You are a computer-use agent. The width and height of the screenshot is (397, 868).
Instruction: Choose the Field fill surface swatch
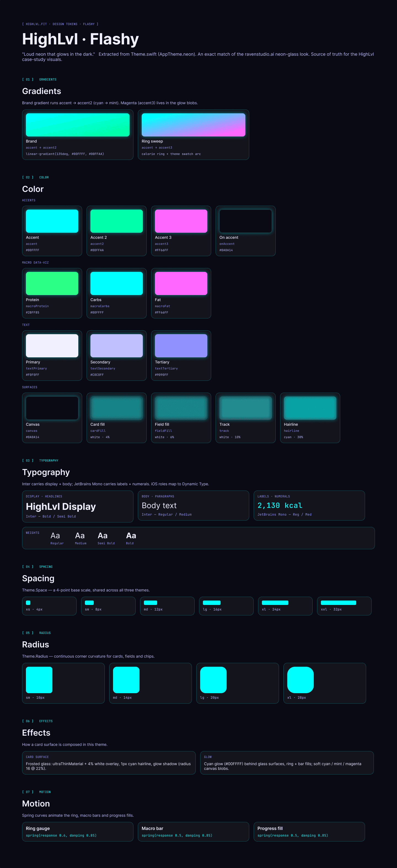pyautogui.click(x=181, y=408)
